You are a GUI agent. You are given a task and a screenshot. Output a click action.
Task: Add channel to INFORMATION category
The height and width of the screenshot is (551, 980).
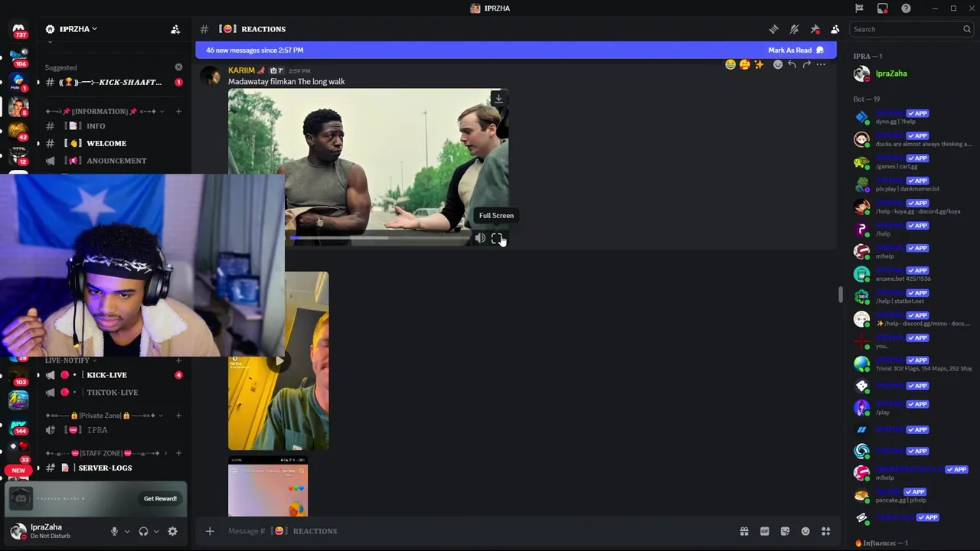(178, 112)
